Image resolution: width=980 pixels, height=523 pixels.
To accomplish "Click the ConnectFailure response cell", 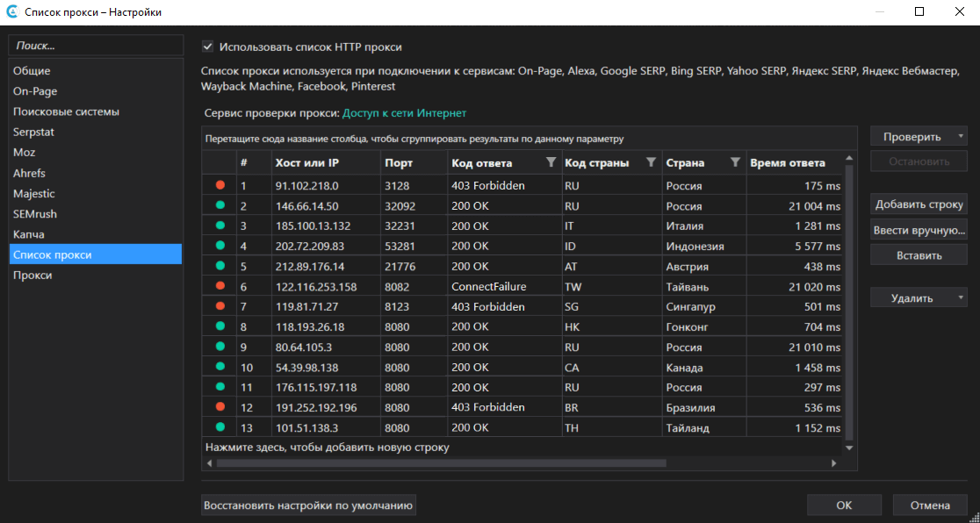I will coord(505,287).
